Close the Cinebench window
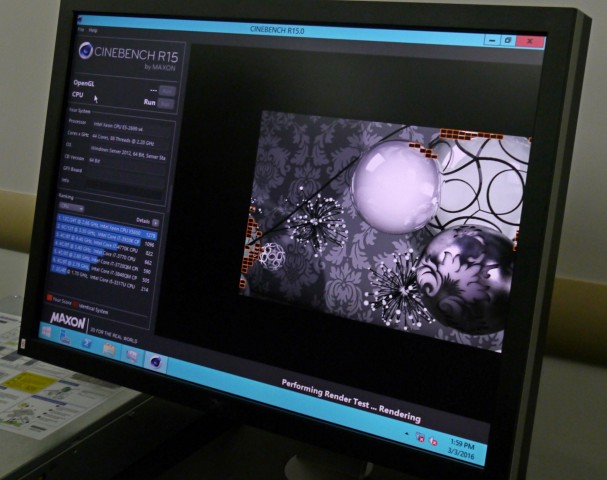Image resolution: width=607 pixels, height=480 pixels. click(530, 41)
